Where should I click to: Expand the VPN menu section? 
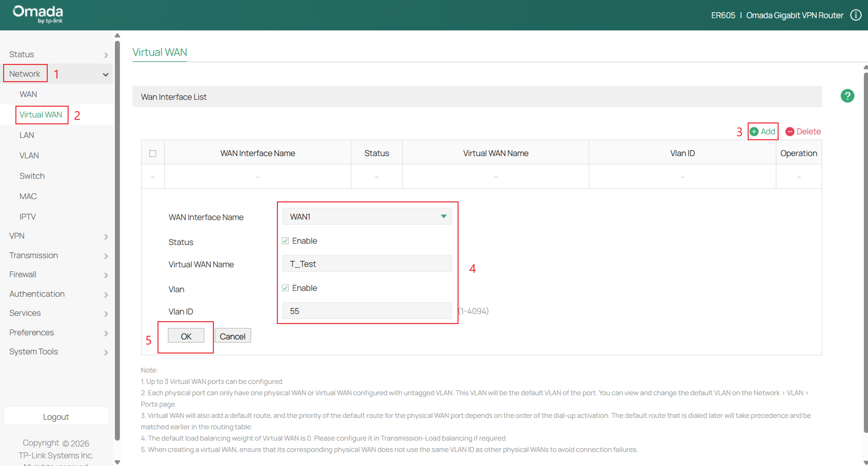[57, 236]
